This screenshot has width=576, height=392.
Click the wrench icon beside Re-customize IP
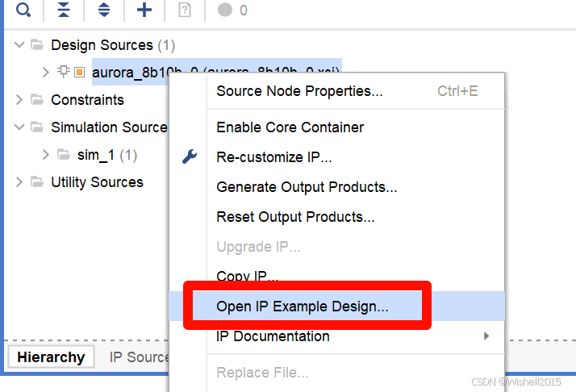[190, 156]
